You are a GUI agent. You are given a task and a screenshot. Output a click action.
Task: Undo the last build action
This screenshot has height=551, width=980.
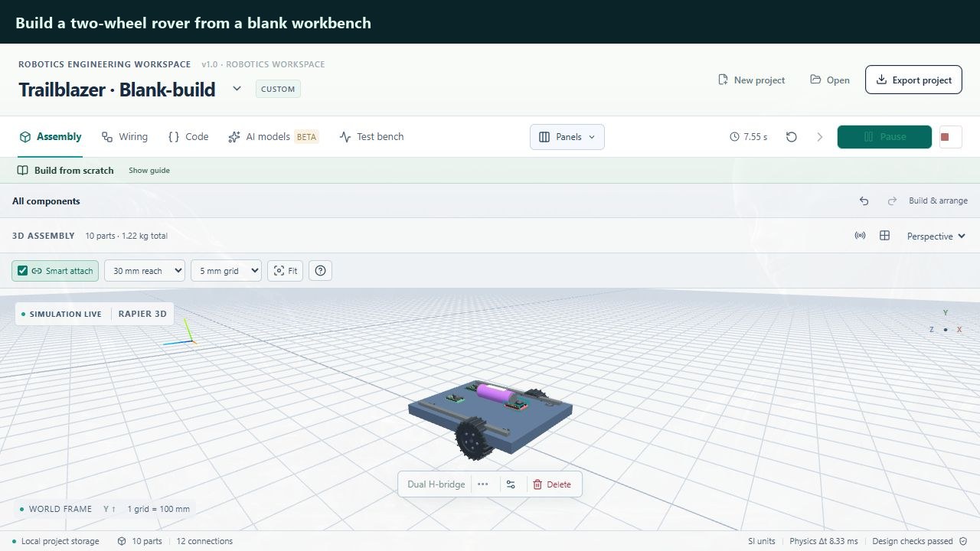[x=864, y=201]
